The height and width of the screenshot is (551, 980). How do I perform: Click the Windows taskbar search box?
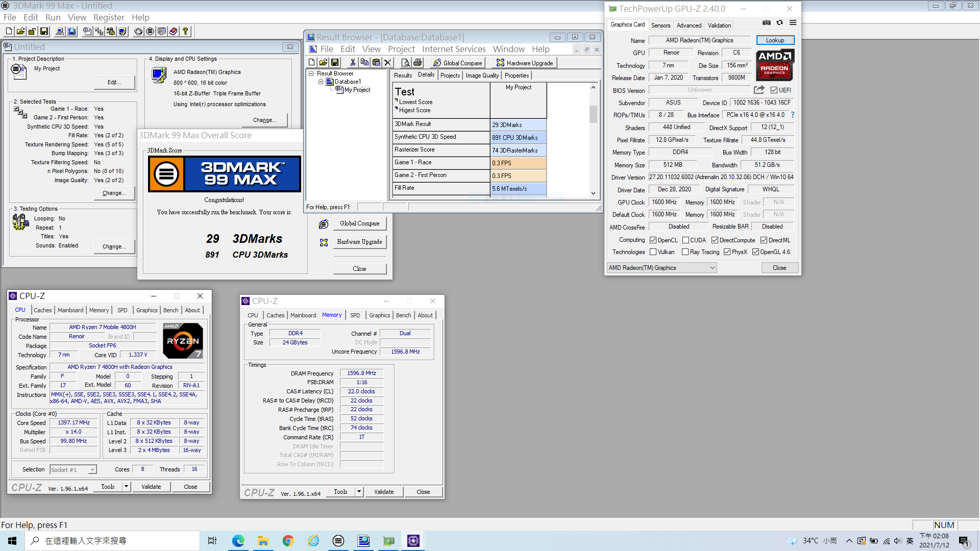112,541
